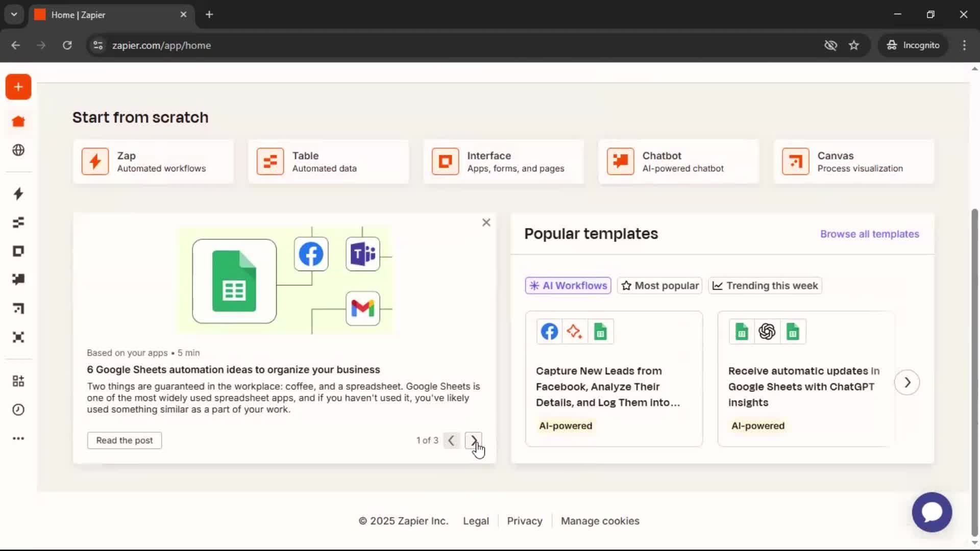The height and width of the screenshot is (551, 980).
Task: Click the third-party cookies blocked eye icon
Action: [x=830, y=45]
